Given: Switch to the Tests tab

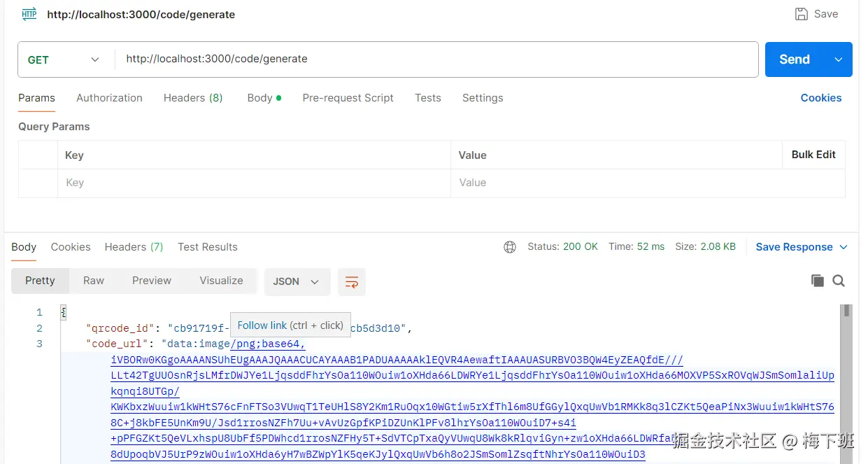Looking at the screenshot, I should pos(427,98).
